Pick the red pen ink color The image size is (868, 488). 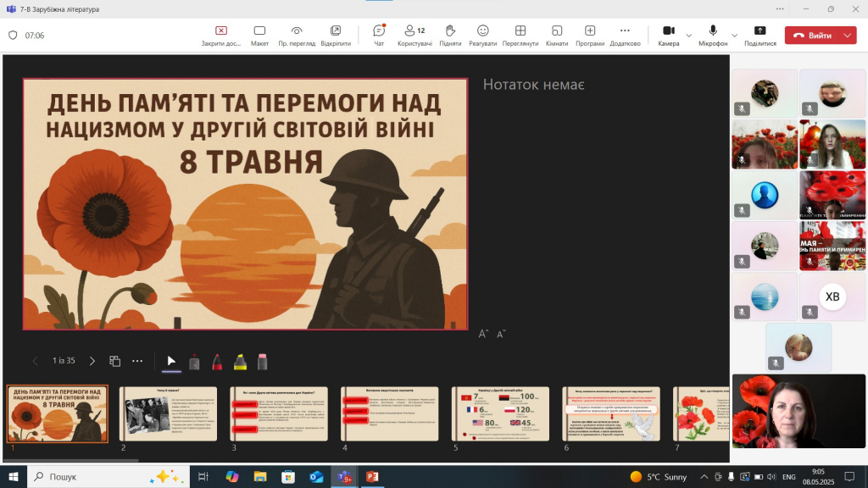(x=217, y=361)
